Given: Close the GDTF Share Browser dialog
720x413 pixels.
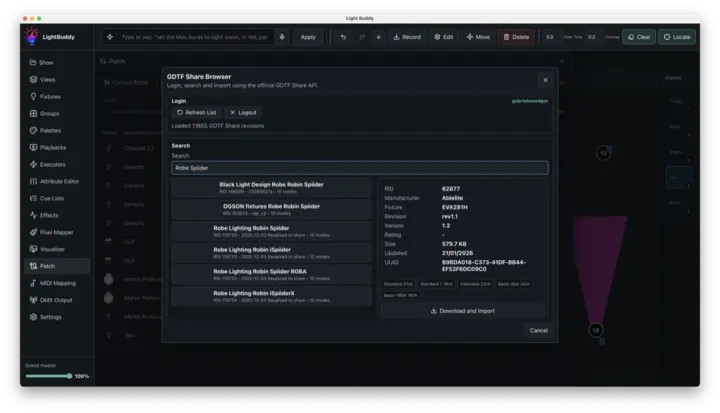Looking at the screenshot, I should [x=546, y=80].
